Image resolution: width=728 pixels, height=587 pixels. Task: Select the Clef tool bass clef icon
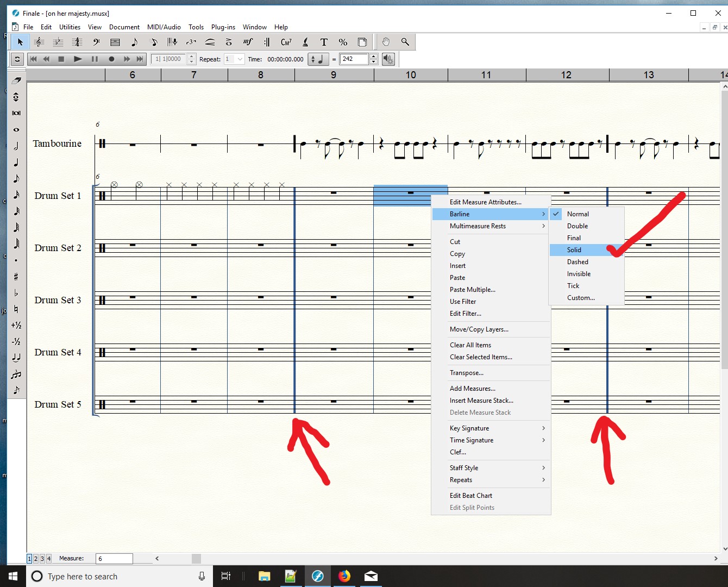(x=96, y=42)
